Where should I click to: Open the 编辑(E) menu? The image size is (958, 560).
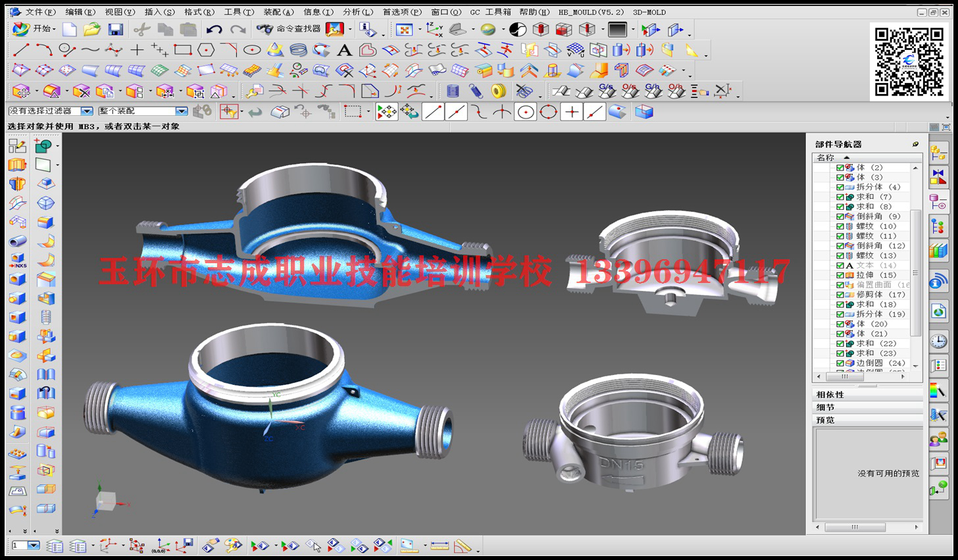[x=80, y=12]
